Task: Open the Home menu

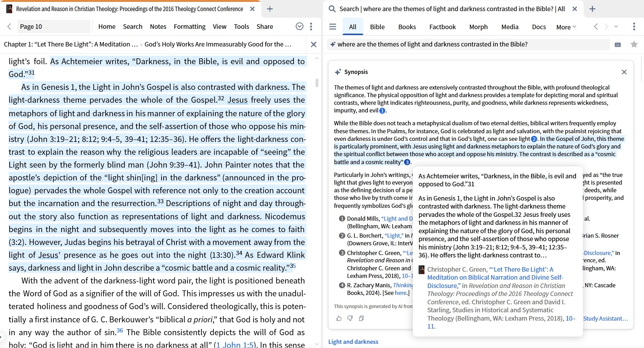Action: 107,26
